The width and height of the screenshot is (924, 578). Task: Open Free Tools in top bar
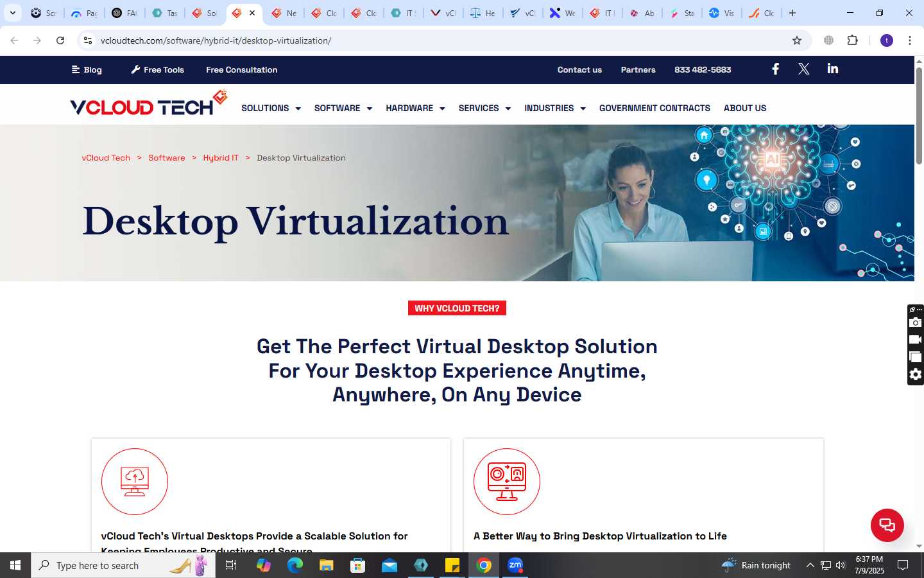pos(157,69)
